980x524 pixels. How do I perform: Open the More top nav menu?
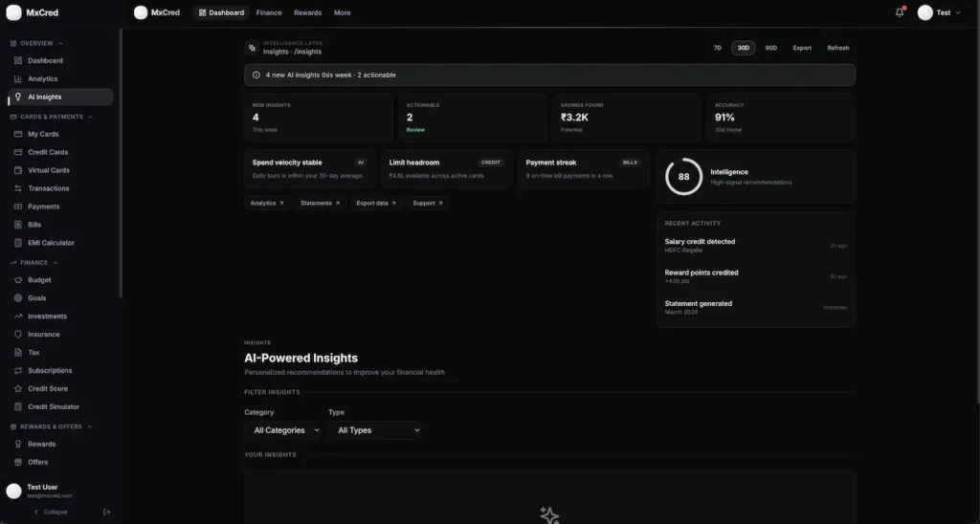(342, 12)
